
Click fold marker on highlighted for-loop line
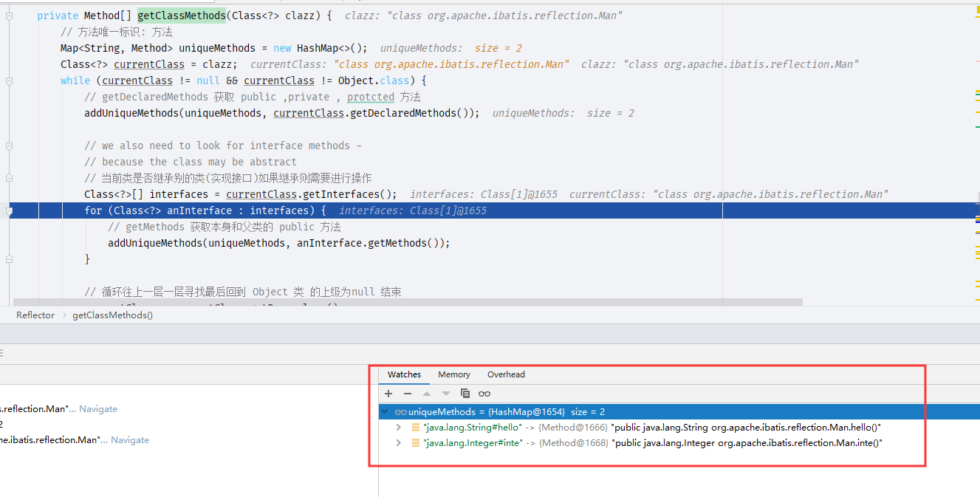pos(9,210)
